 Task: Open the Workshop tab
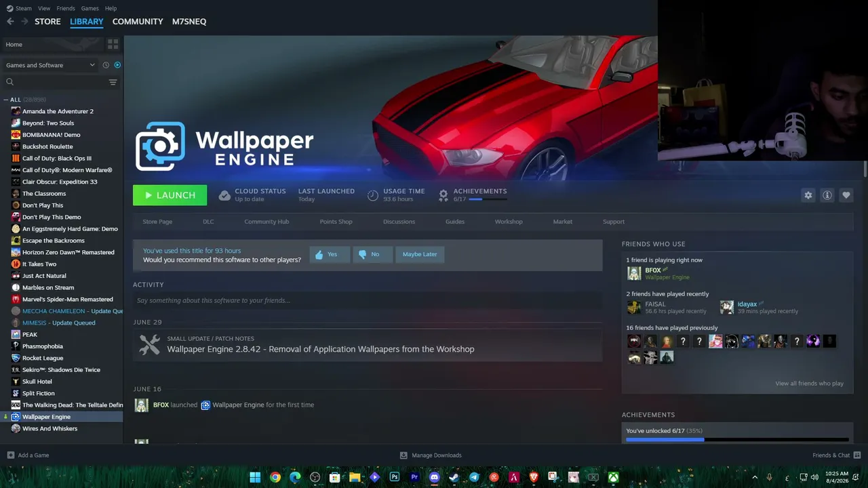tap(509, 222)
